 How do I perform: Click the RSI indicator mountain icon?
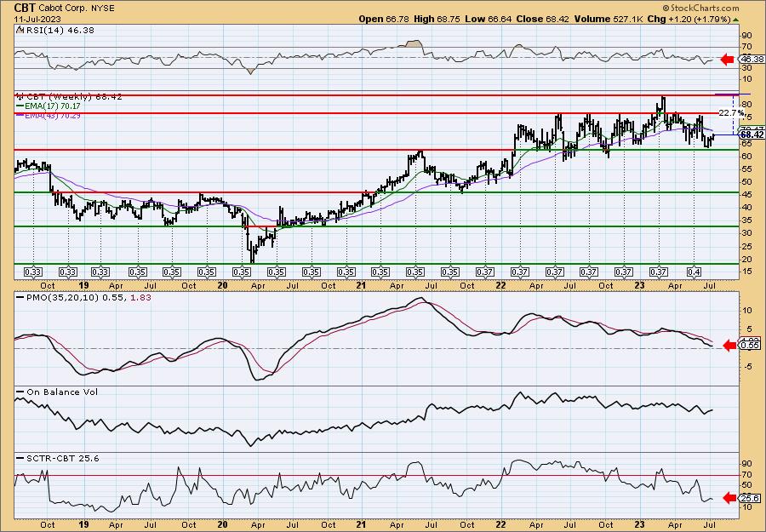tap(20, 30)
